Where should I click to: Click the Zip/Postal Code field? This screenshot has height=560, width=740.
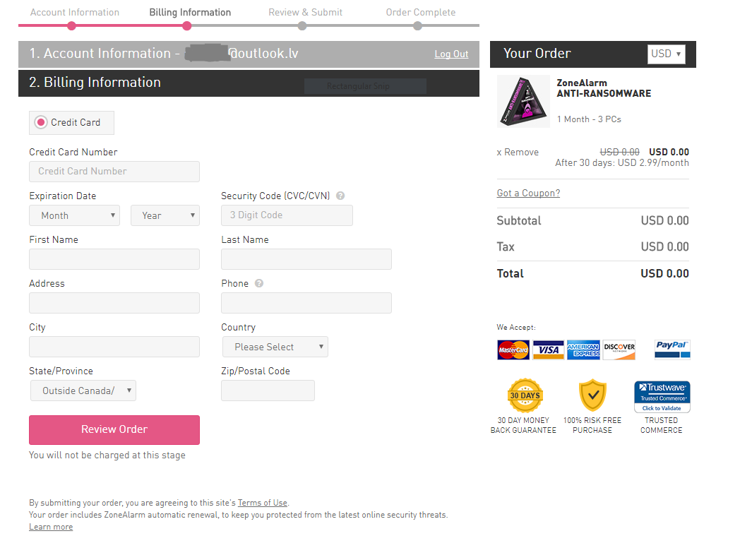coord(268,391)
